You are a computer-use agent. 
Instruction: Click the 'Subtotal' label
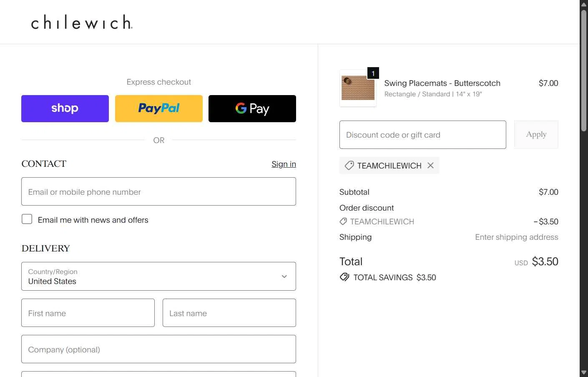tap(354, 192)
